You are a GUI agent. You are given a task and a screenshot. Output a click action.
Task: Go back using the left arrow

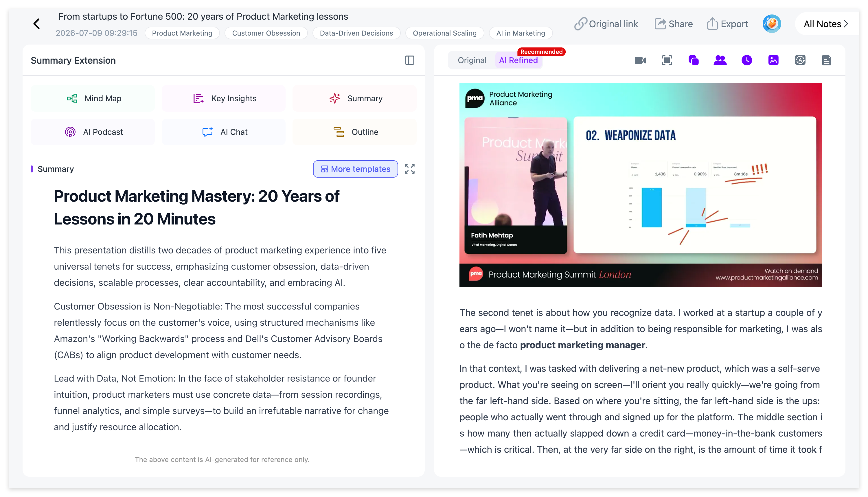tap(37, 24)
